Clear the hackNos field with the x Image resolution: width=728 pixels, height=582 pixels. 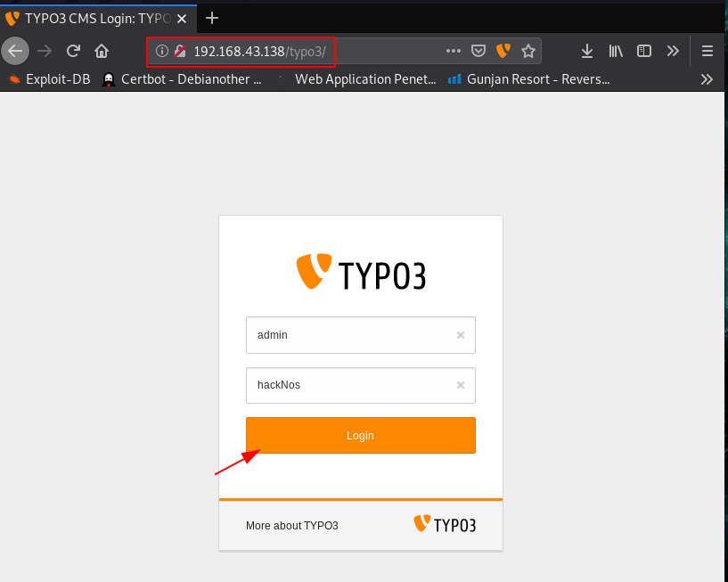[x=460, y=385]
